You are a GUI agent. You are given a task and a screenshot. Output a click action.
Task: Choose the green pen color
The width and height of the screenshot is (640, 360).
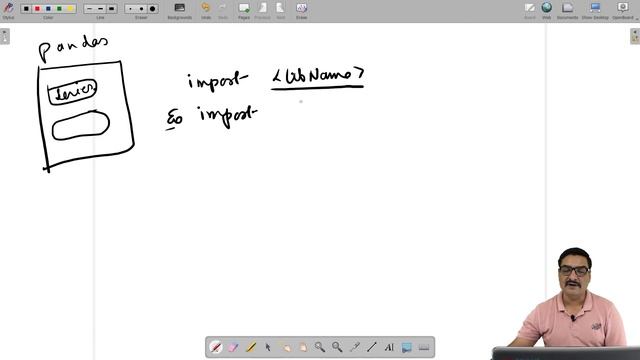tap(59, 9)
